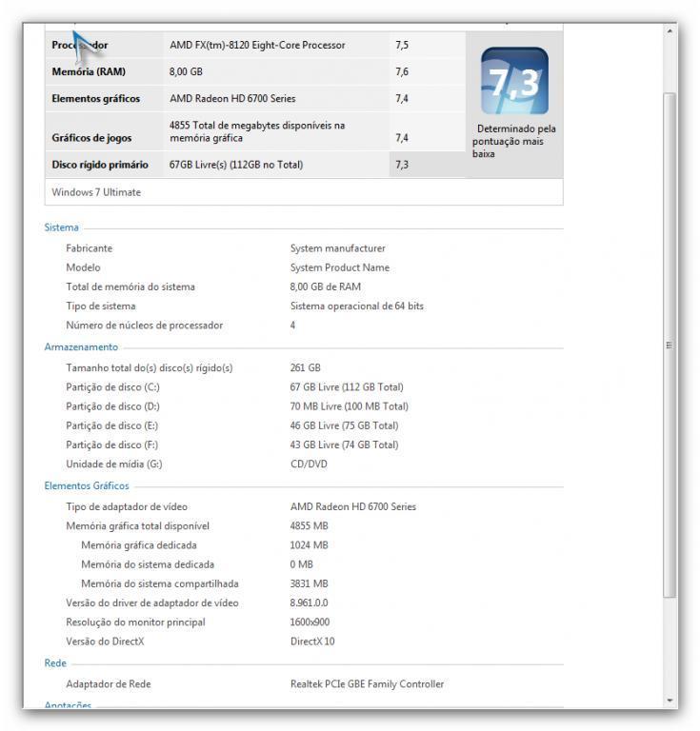Click the Sistema section header
Screen dimensions: 700x731
(62, 227)
